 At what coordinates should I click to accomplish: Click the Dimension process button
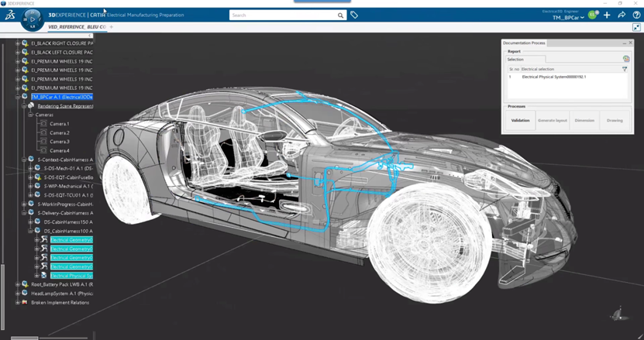click(x=584, y=121)
